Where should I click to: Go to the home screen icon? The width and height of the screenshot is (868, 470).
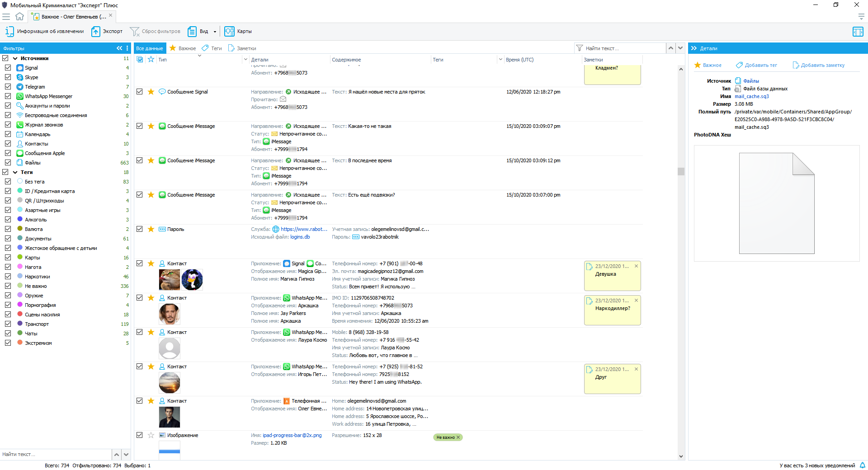click(x=19, y=17)
